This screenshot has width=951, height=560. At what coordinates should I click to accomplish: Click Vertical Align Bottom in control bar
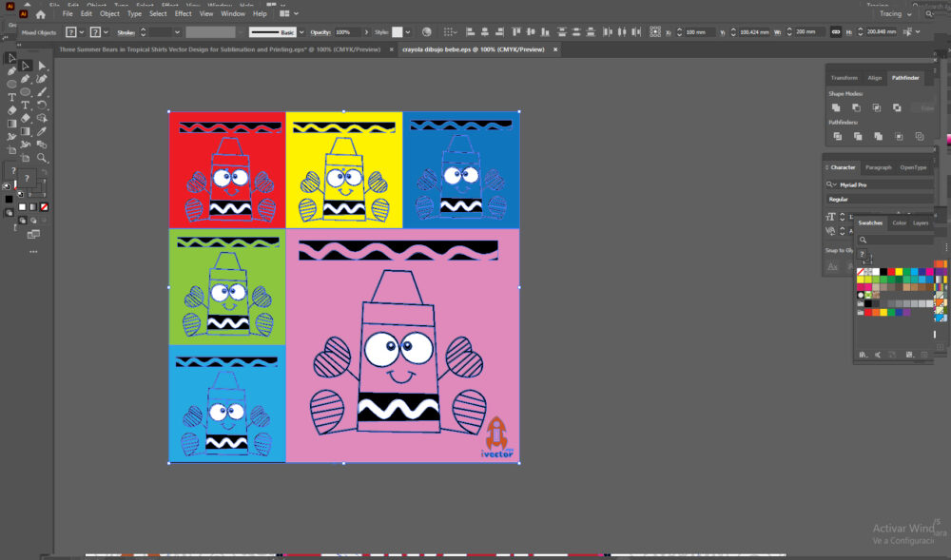pyautogui.click(x=545, y=32)
